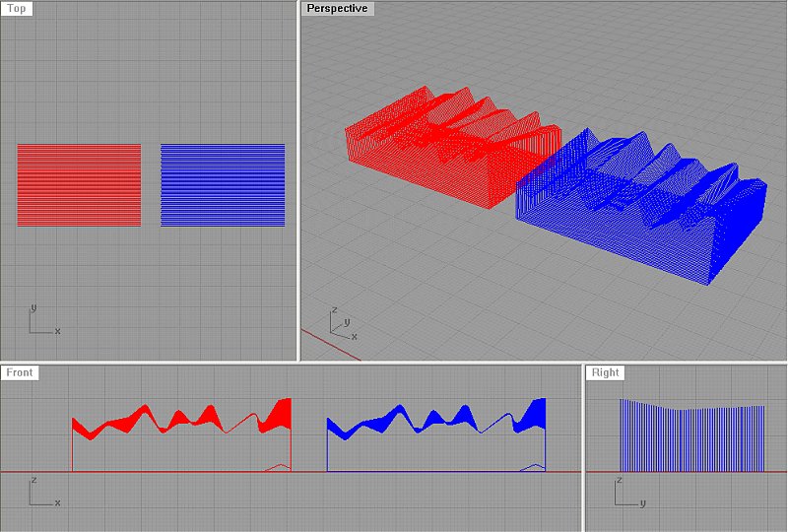Screen dimensions: 788x532
Task: Activate the Front viewport title label
Action: pos(20,372)
